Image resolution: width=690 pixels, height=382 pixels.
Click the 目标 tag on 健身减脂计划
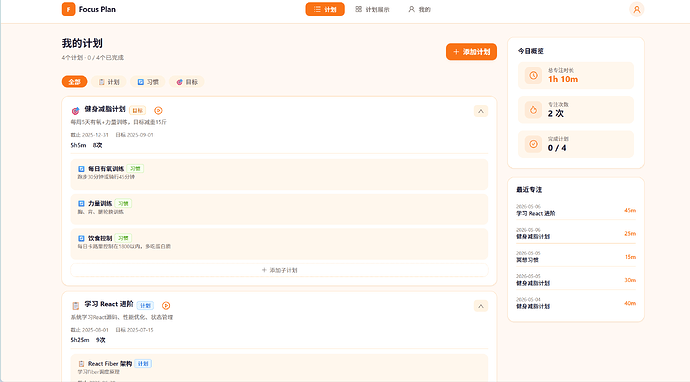[x=138, y=110]
